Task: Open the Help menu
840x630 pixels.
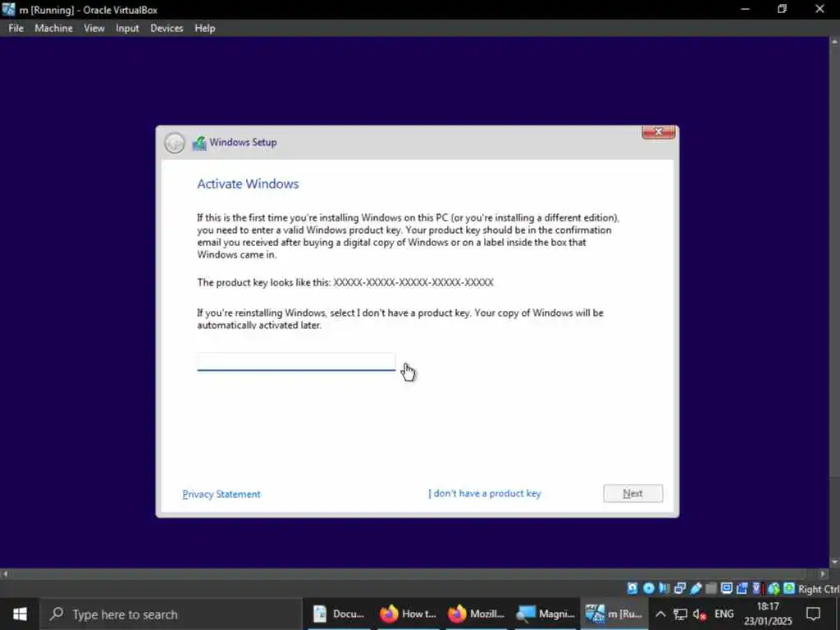Action: pos(204,29)
